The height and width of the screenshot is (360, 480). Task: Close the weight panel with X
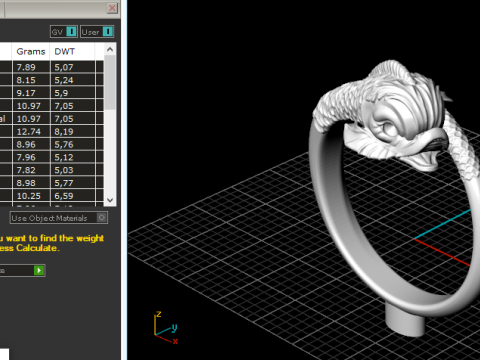[112, 8]
